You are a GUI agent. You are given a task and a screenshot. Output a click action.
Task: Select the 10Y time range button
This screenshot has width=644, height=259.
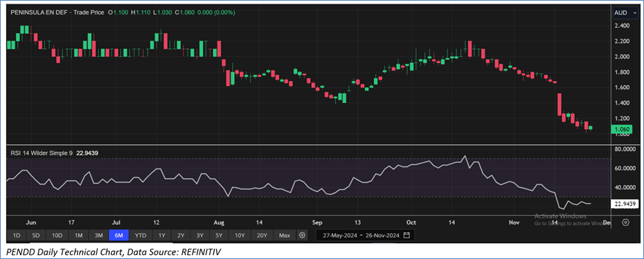click(240, 236)
